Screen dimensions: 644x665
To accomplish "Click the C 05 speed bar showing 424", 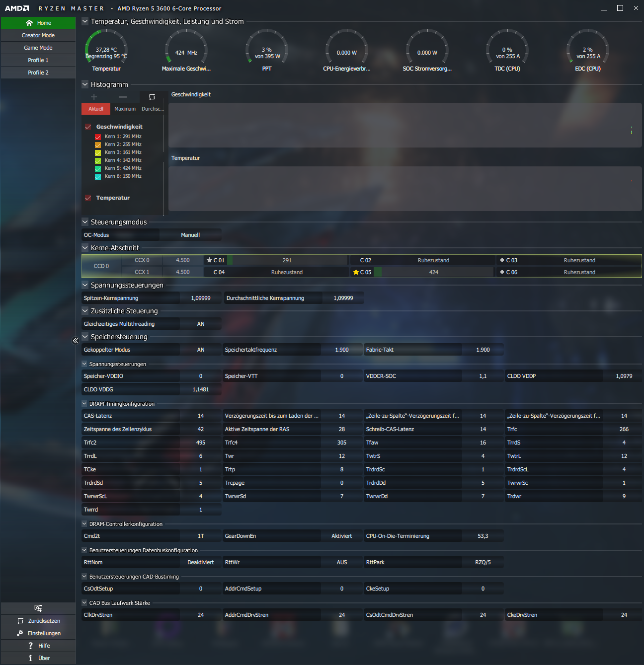I will [434, 272].
